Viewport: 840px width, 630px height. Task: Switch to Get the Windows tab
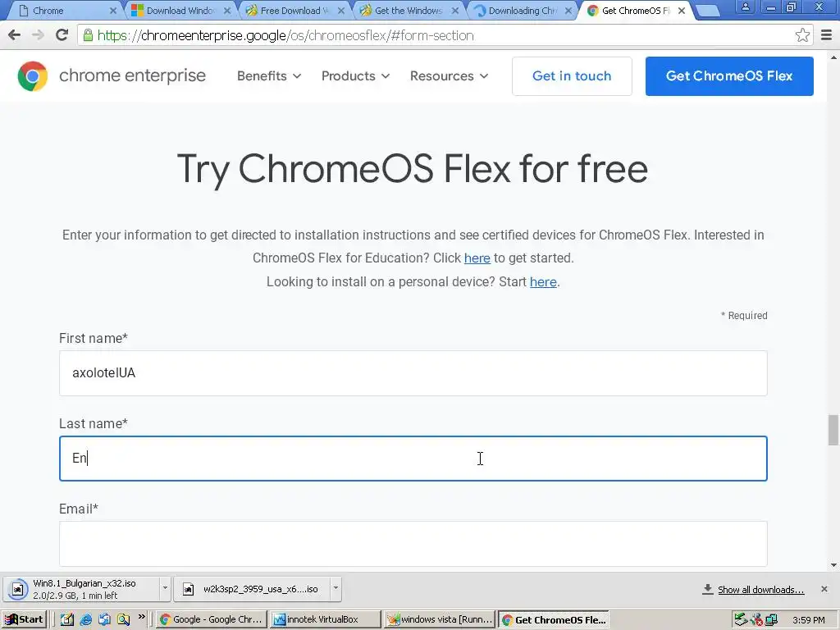pos(409,11)
